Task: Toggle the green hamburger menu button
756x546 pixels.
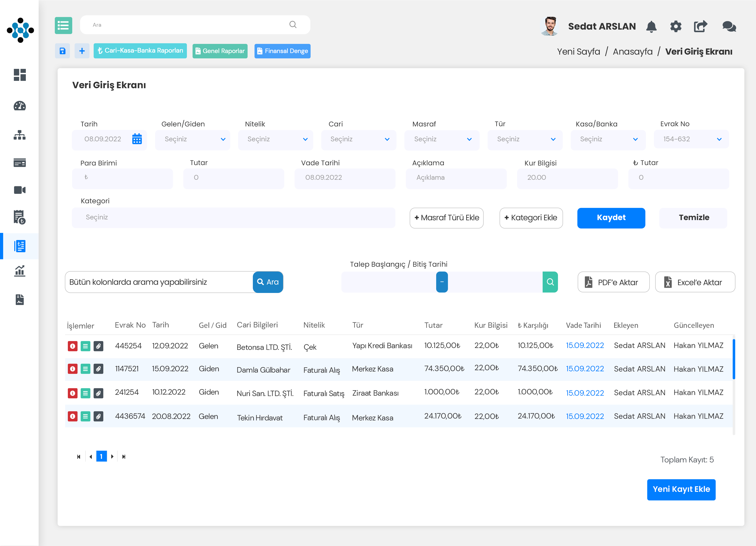Action: coord(63,25)
